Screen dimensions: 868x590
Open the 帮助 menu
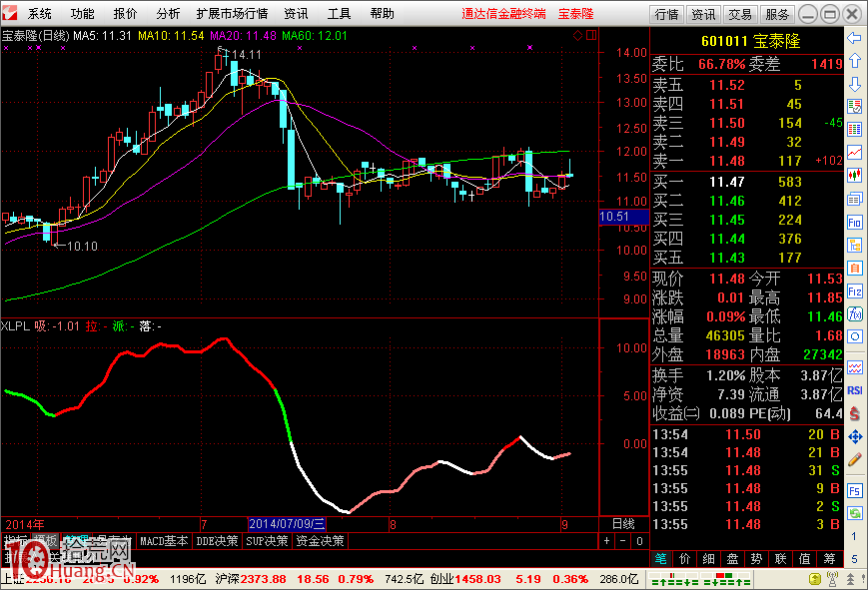[x=382, y=14]
